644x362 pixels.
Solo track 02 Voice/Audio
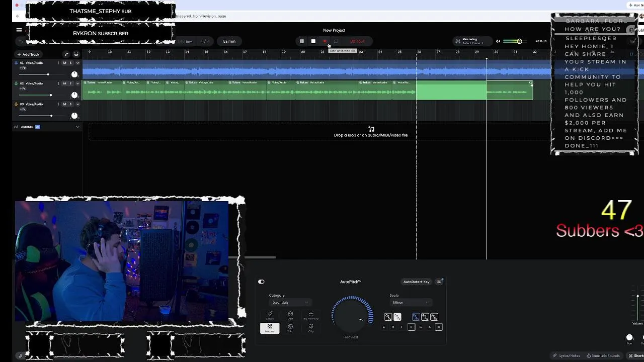(x=70, y=83)
